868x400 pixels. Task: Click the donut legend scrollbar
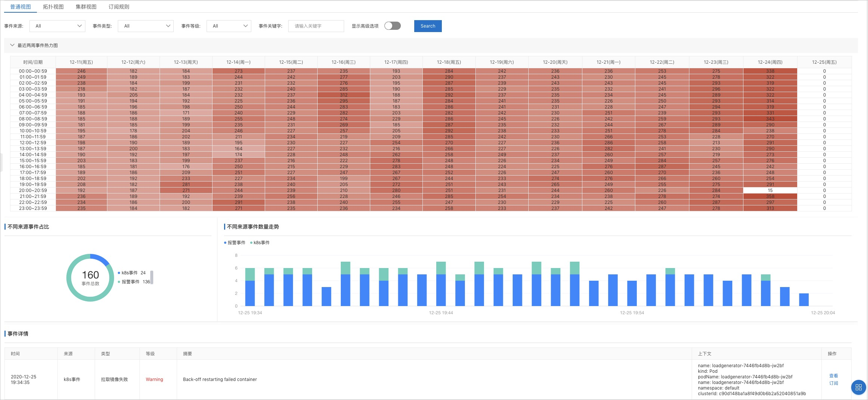coord(152,277)
